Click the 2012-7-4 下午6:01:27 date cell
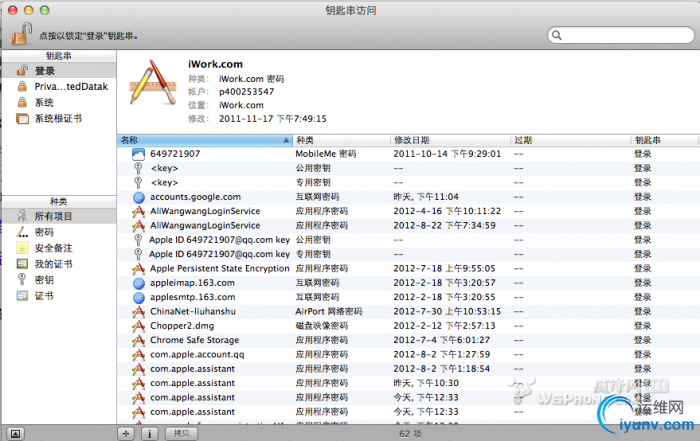 (x=442, y=340)
